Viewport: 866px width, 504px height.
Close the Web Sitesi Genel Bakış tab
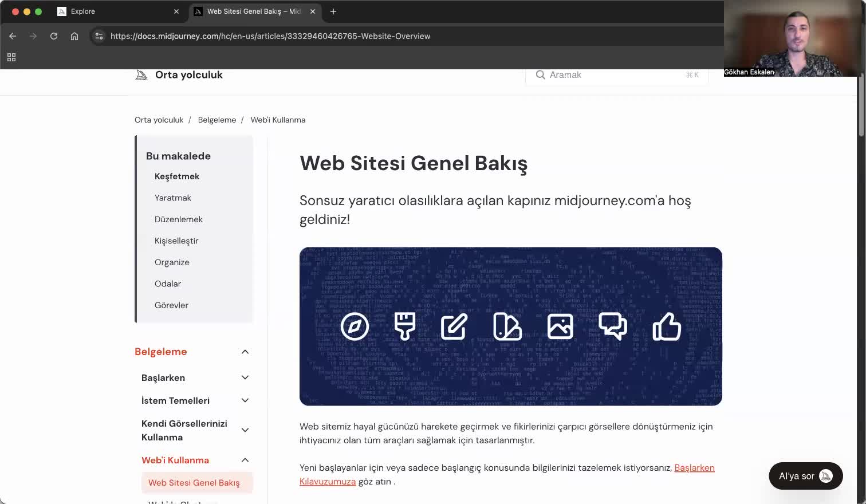coord(313,11)
